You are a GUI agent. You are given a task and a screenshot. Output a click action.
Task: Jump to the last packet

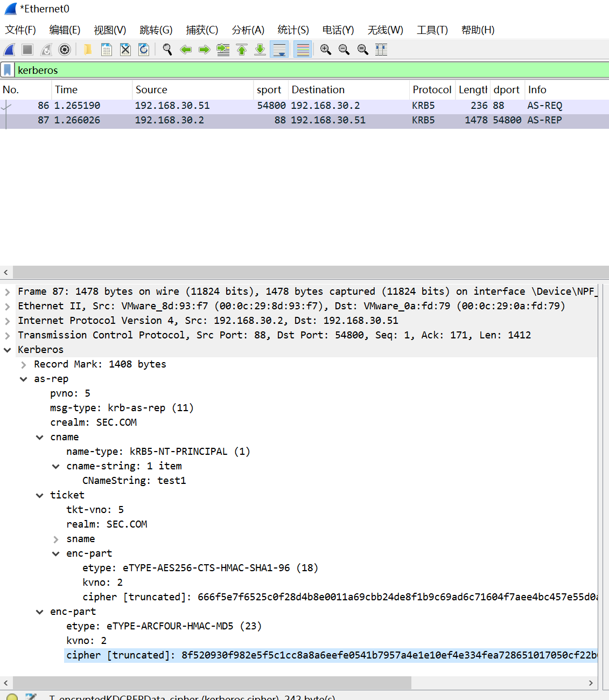[260, 50]
